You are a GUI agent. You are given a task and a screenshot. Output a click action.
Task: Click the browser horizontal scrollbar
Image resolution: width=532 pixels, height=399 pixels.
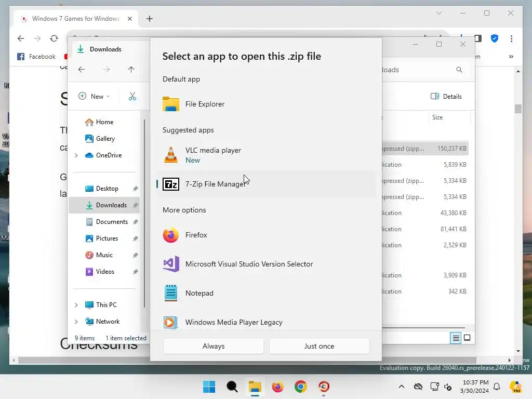(247, 361)
